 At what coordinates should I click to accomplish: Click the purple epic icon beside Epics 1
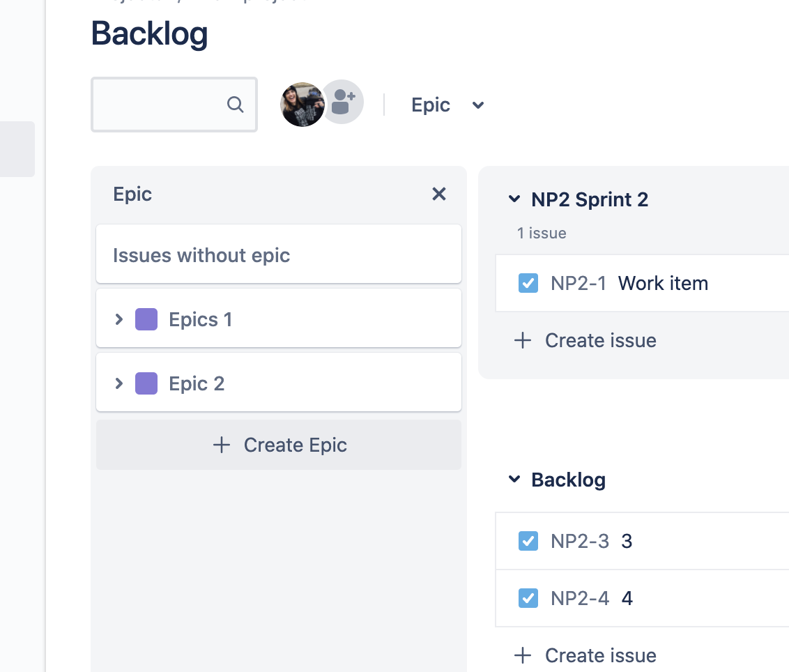[146, 319]
